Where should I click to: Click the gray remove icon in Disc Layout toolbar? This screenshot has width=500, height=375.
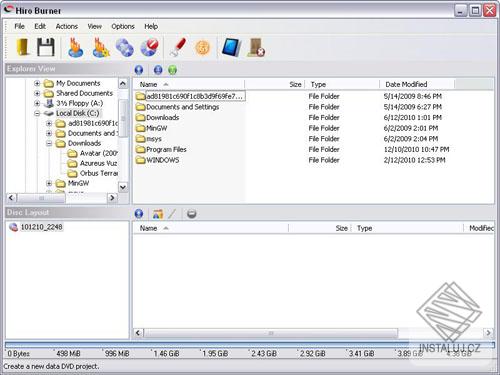[x=191, y=214]
